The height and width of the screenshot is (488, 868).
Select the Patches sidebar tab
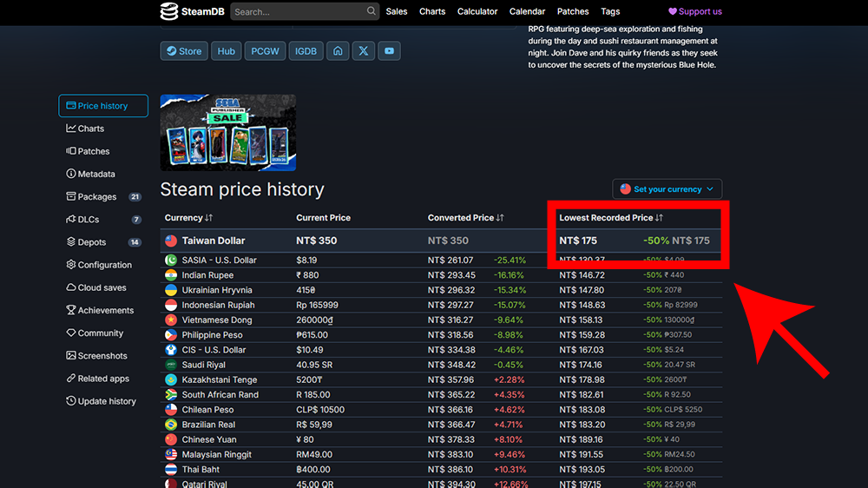click(x=103, y=151)
